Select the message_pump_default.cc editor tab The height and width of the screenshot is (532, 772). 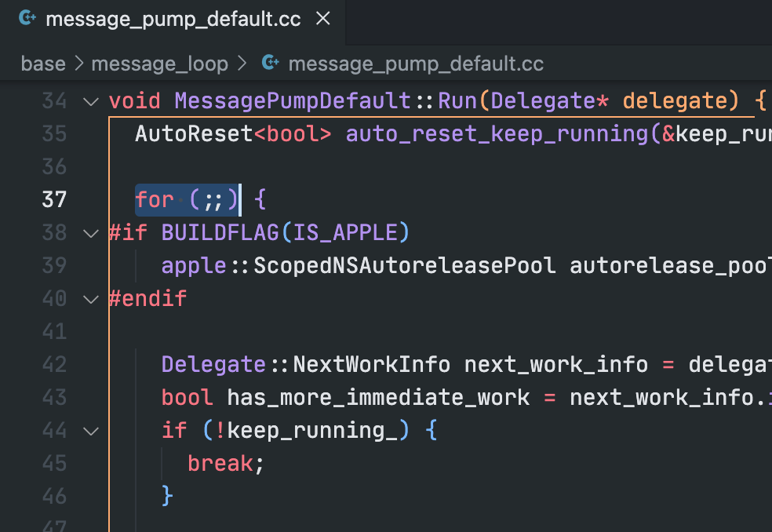pyautogui.click(x=173, y=20)
